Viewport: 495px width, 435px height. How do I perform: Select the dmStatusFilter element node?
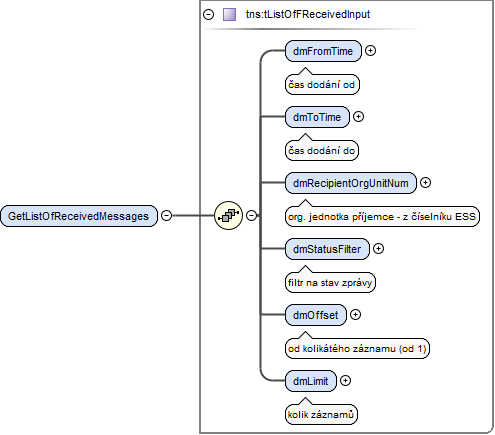pyautogui.click(x=327, y=249)
